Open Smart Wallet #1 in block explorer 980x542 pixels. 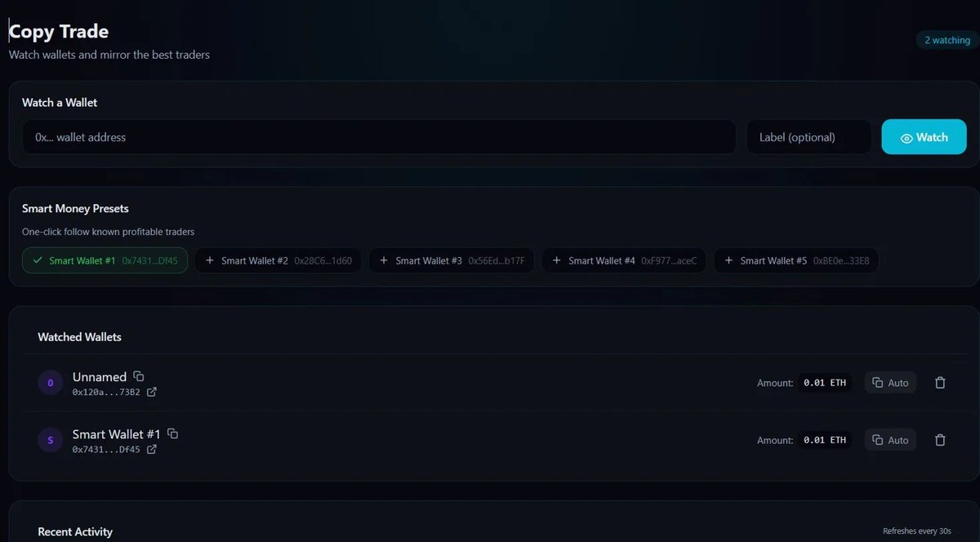(152, 449)
